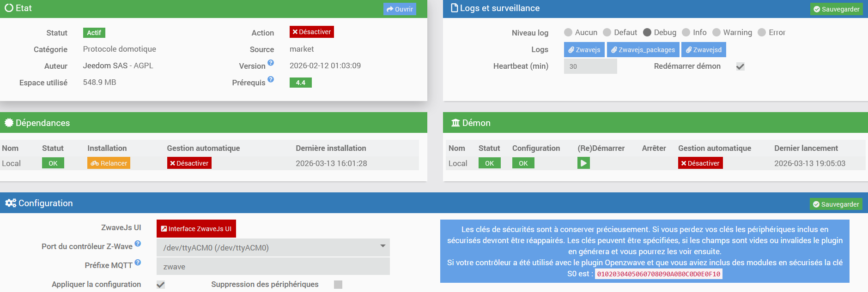Toggle the Redémarrer démon checkbox

[x=740, y=66]
